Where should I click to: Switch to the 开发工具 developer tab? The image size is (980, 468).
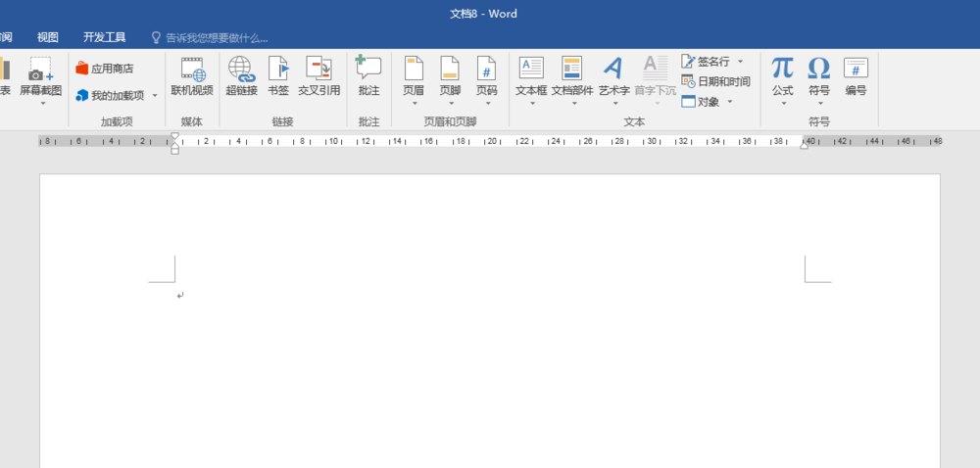coord(105,37)
